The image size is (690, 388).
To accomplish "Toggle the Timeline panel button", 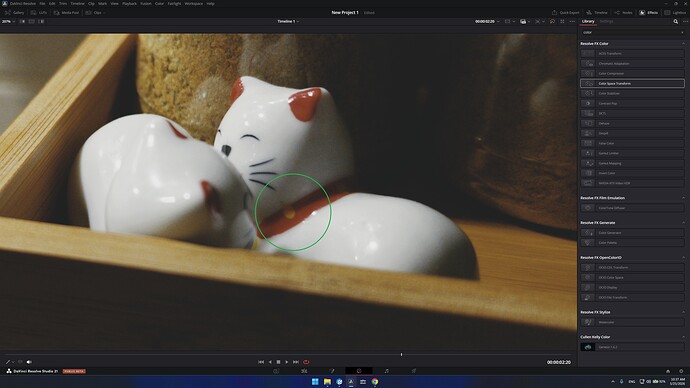I will [597, 13].
